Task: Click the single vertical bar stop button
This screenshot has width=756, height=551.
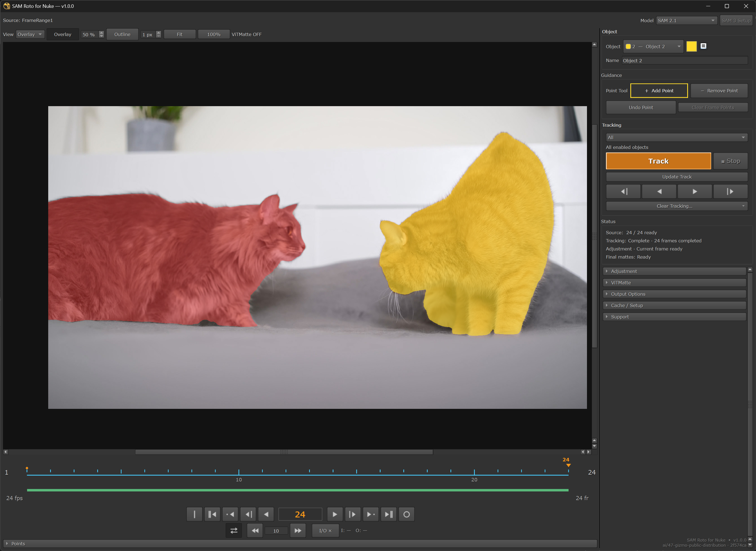Action: (194, 514)
